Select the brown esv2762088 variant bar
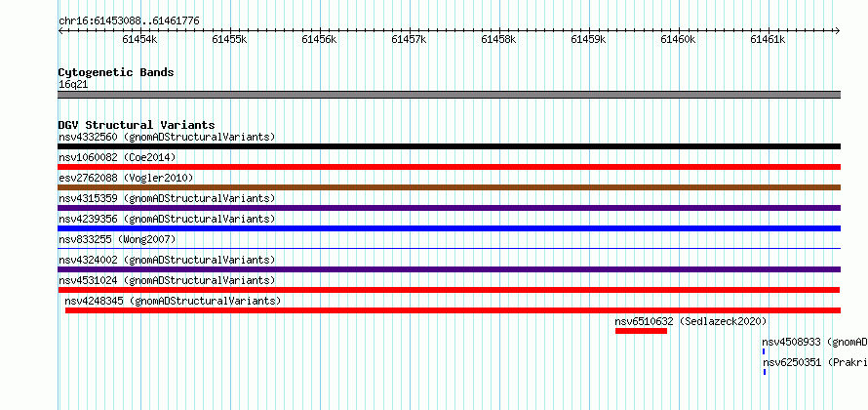Screen dimensions: 868x410 [449, 187]
